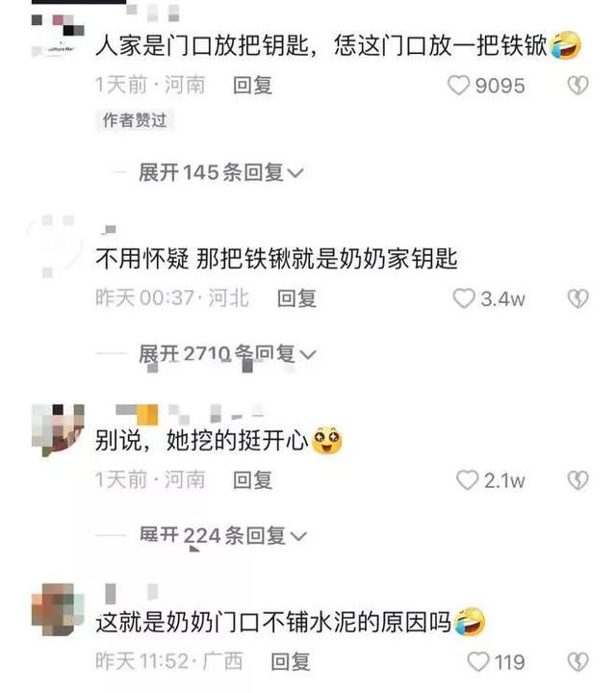Open avatar of 她挖的挺开心 commenter
Viewport: 616px width, 693px height.
[58, 430]
